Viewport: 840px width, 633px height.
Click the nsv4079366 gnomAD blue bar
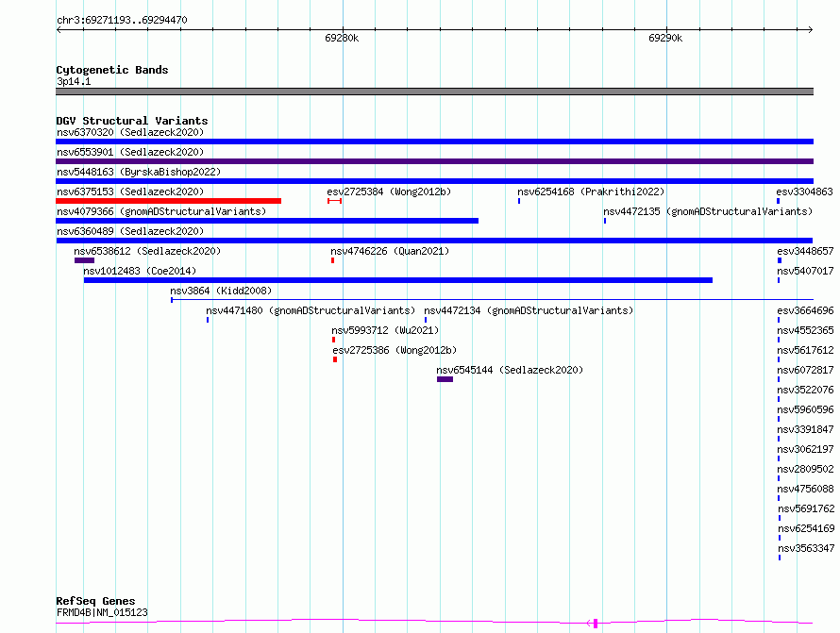tap(267, 221)
